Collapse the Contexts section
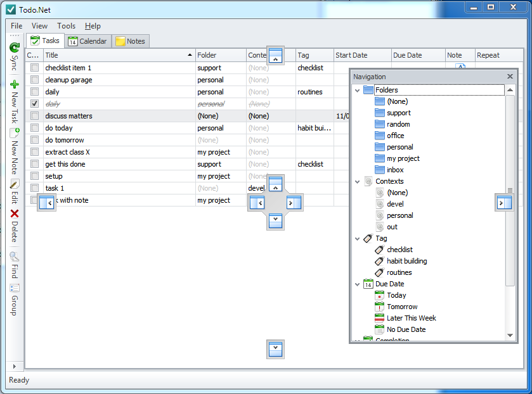Image resolution: width=532 pixels, height=394 pixels. (357, 181)
